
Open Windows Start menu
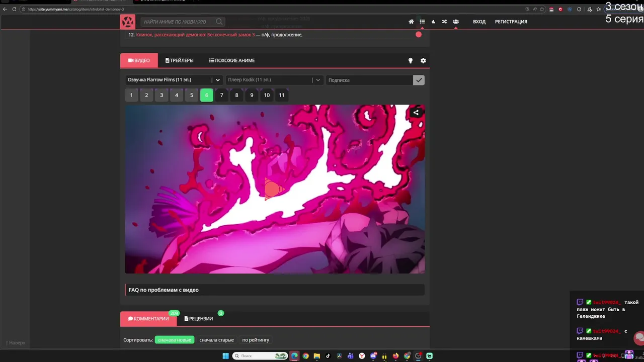[x=226, y=356]
